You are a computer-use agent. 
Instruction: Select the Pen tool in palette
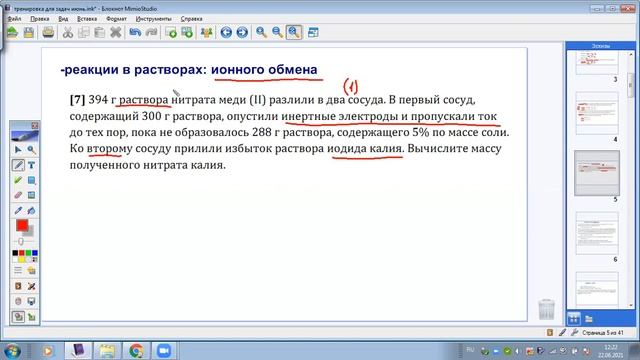(x=18, y=165)
